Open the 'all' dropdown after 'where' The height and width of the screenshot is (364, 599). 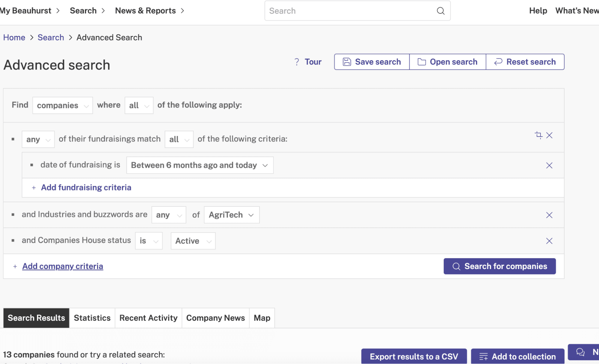(139, 105)
